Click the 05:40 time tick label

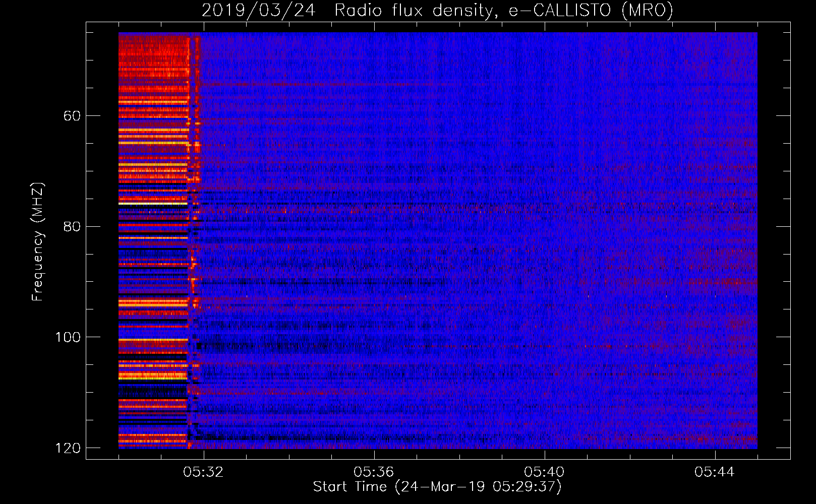[x=544, y=472]
